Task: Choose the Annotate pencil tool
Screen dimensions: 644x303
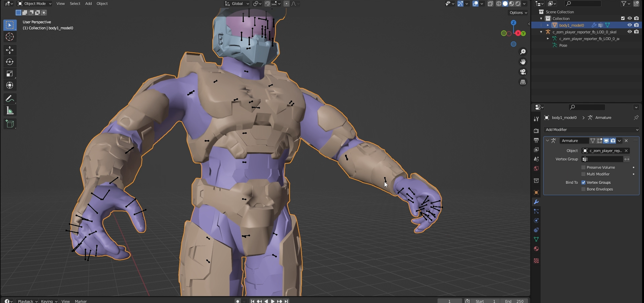Action: pyautogui.click(x=10, y=99)
